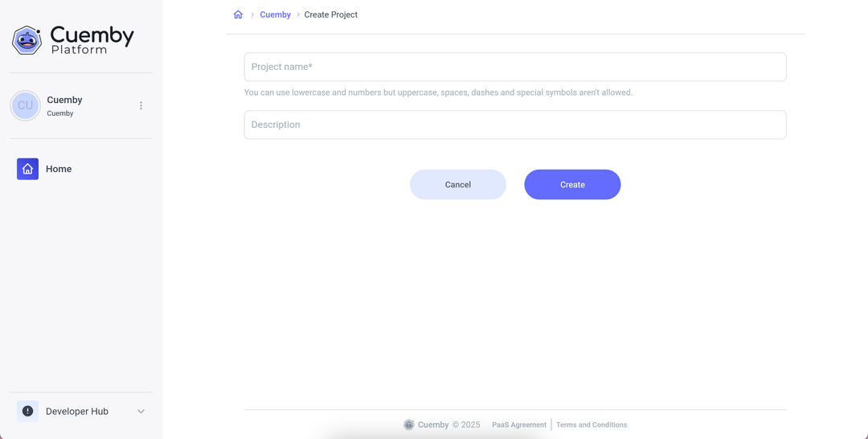Open the three-dot menu beside Cuemby user
Viewport: 868px width, 439px height.
(x=141, y=105)
